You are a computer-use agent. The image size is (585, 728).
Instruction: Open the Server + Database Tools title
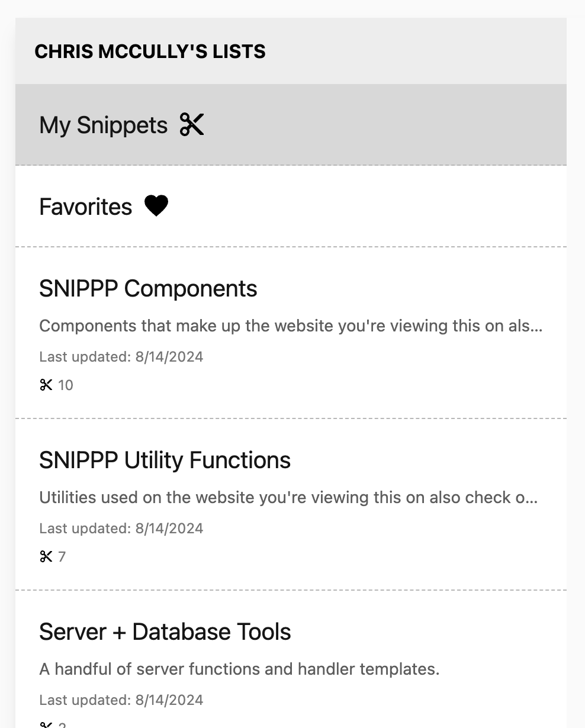point(165,632)
